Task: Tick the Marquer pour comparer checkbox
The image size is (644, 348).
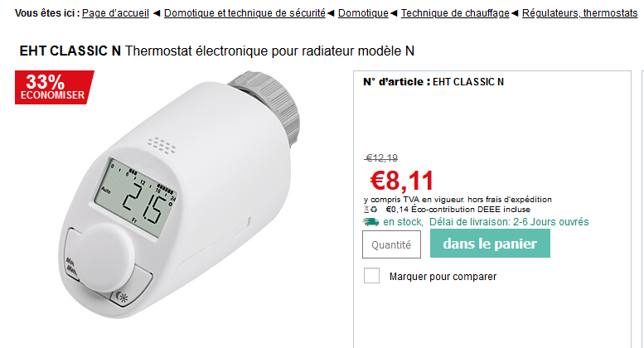Action: (372, 276)
